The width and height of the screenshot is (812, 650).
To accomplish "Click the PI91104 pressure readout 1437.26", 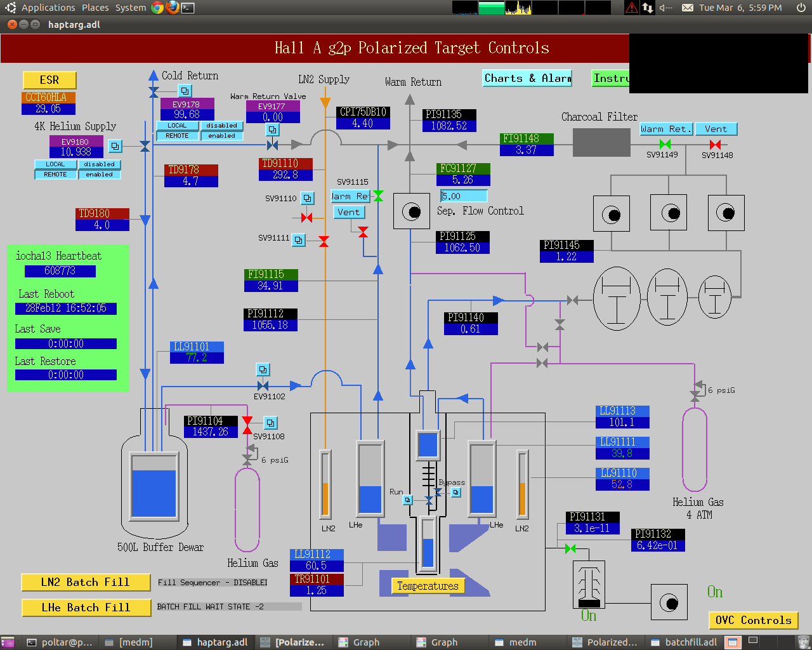I will [211, 432].
